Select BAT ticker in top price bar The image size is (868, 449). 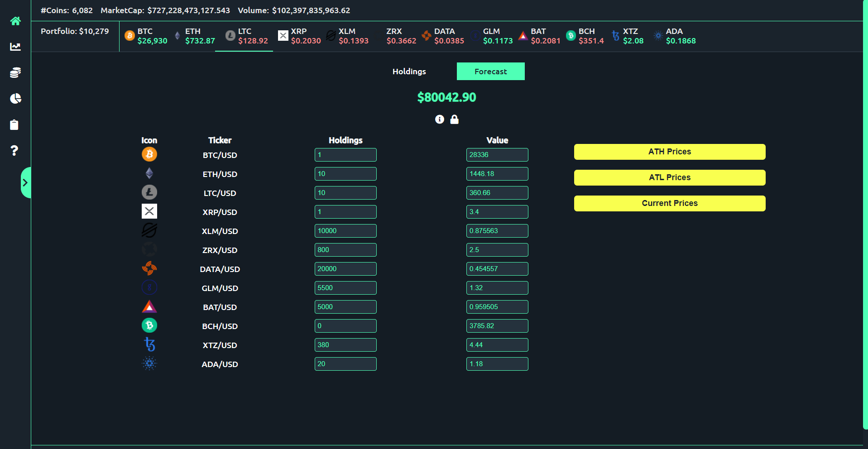coord(539,36)
